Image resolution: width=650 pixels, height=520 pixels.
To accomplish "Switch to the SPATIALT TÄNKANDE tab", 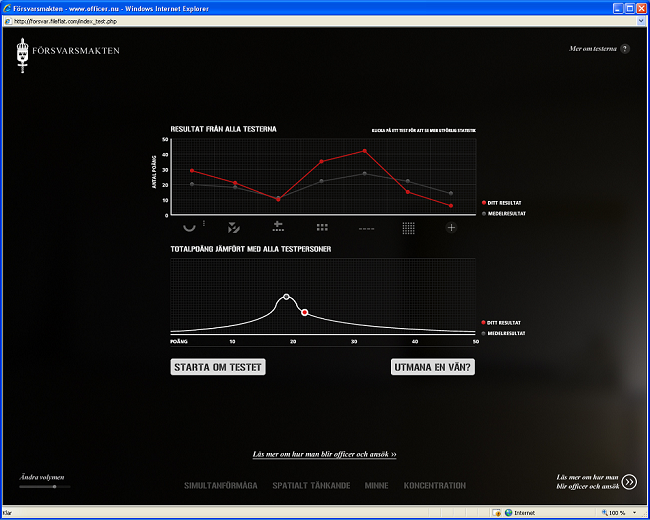I will 311,486.
